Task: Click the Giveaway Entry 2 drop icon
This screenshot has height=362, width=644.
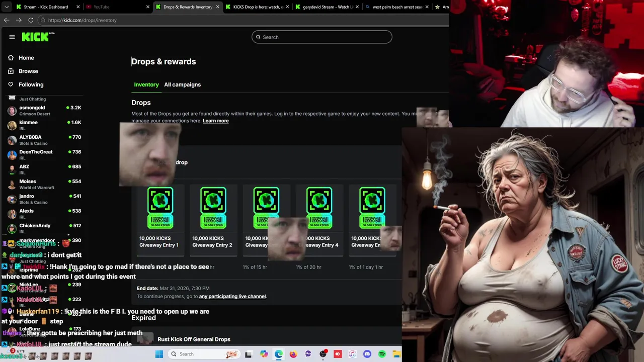Action: [x=213, y=208]
